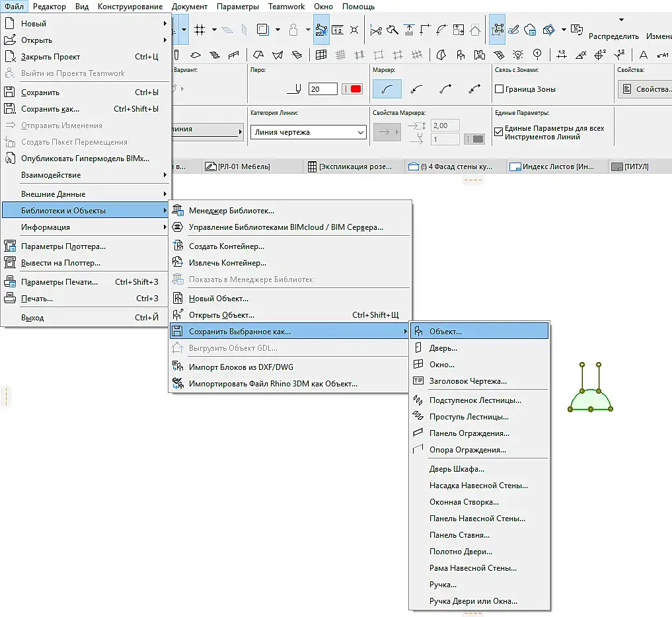
Task: Click the text tool A icon
Action: pyautogui.click(x=643, y=55)
